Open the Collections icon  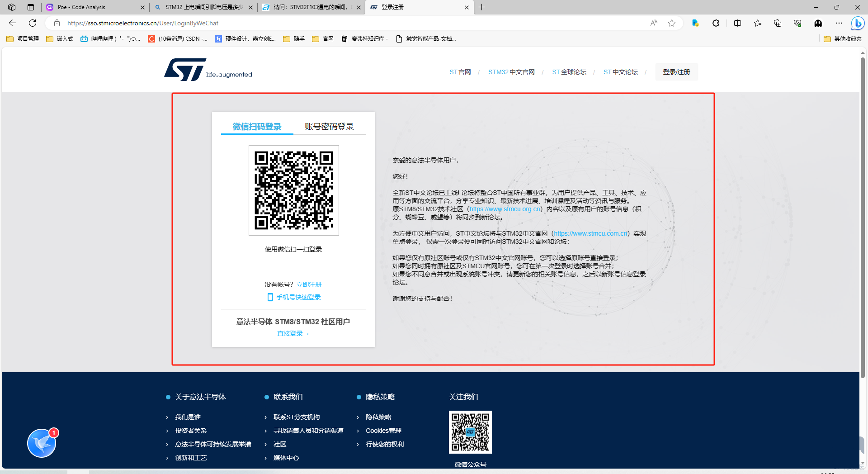[778, 23]
